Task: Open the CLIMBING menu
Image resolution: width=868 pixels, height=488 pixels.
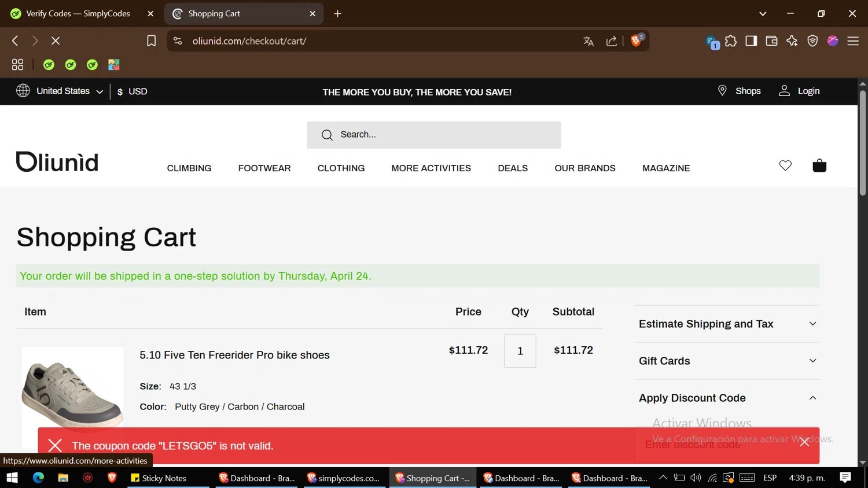Action: 189,168
